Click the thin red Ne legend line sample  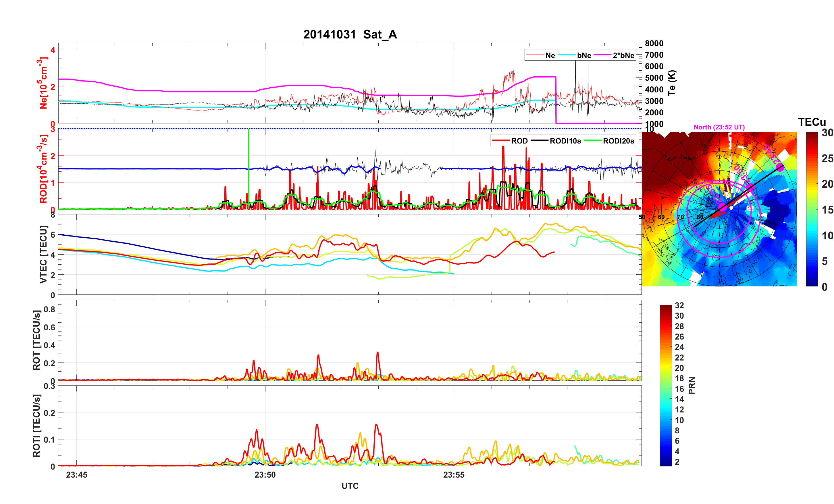tap(535, 55)
